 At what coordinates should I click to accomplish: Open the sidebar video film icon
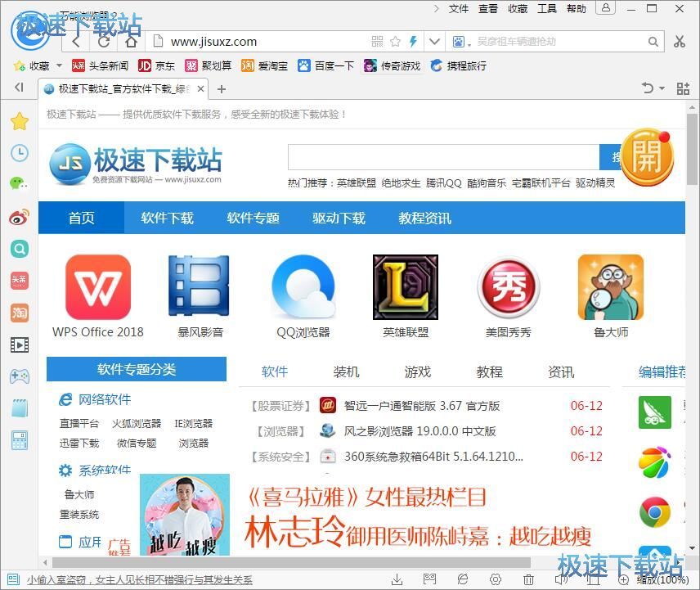20,345
